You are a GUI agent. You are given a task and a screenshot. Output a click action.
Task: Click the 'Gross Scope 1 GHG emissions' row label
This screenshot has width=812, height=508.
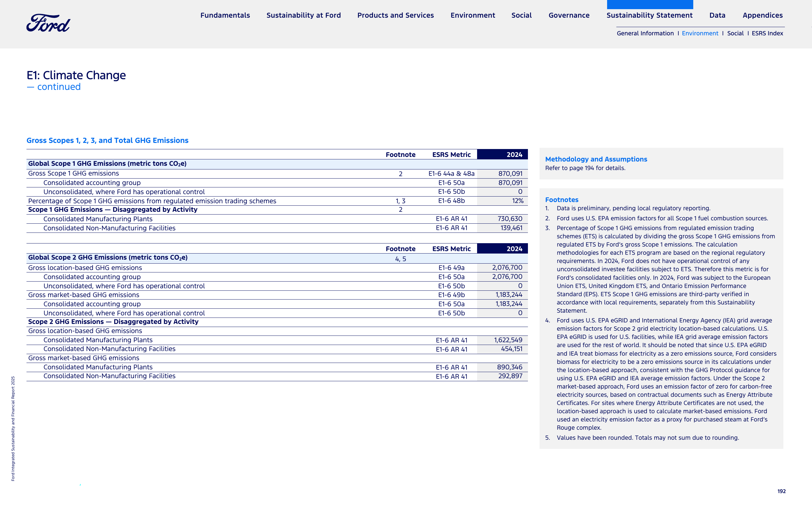[x=73, y=173]
